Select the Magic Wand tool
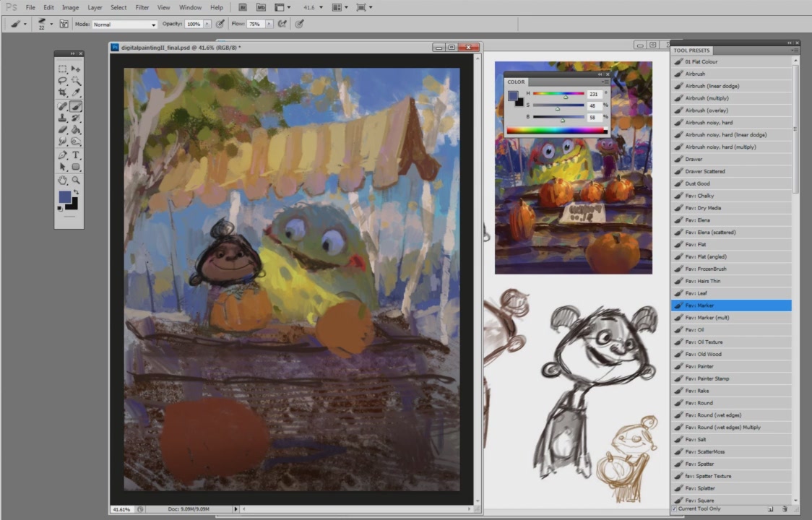 [76, 81]
